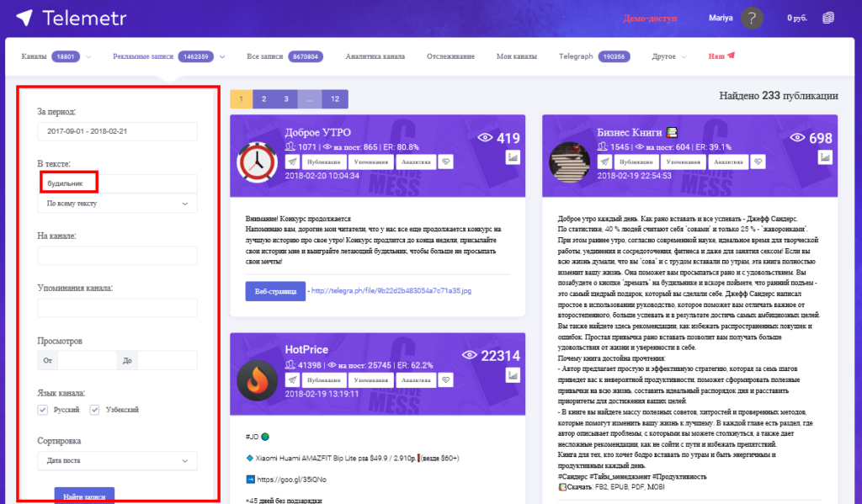
Task: Expand the Другое menu
Action: [x=668, y=56]
